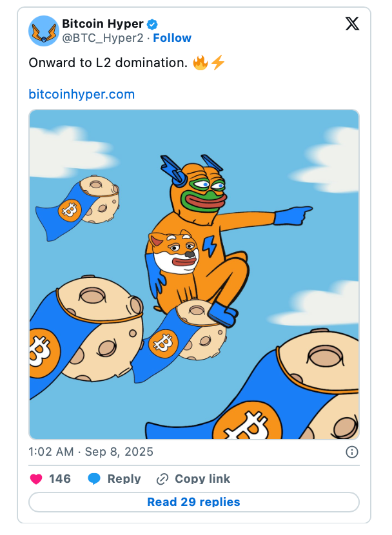Open the Bitcoin Hyper display name
Screen dimensions: 392x535
[103, 24]
